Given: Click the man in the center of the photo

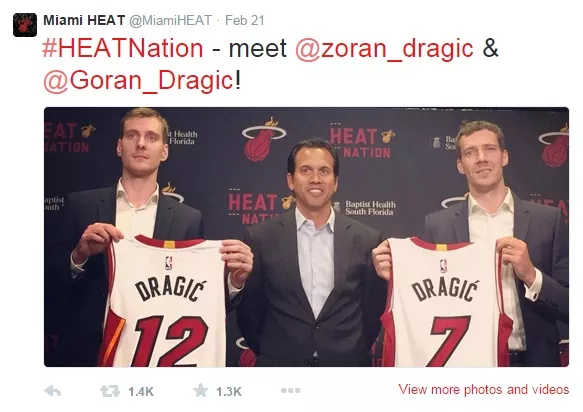Looking at the screenshot, I should [310, 253].
